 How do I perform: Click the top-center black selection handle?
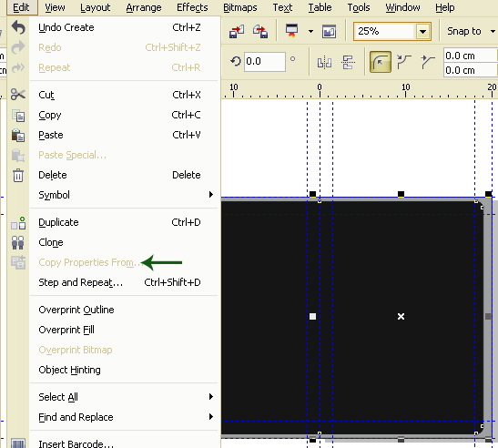coord(401,194)
